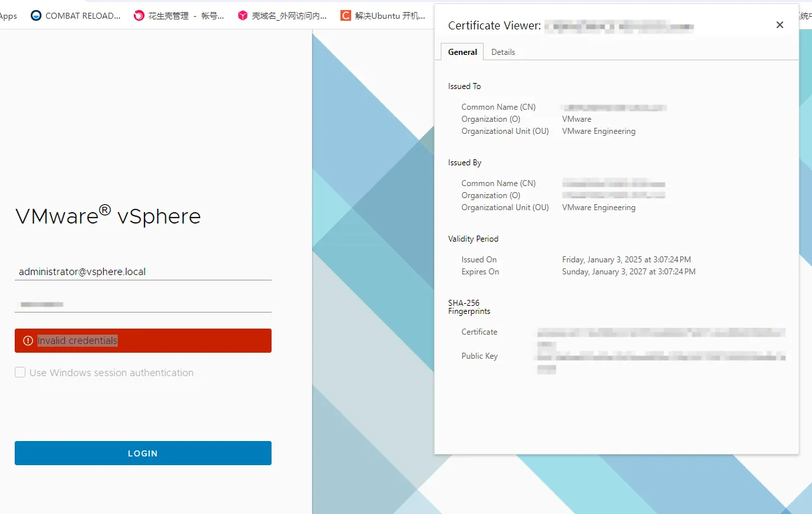The height and width of the screenshot is (514, 812).
Task: Open the 花生壳管理 bookmark
Action: point(179,15)
